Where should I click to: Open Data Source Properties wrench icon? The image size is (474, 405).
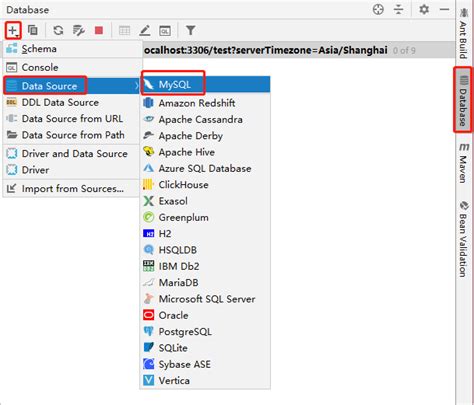(x=79, y=30)
